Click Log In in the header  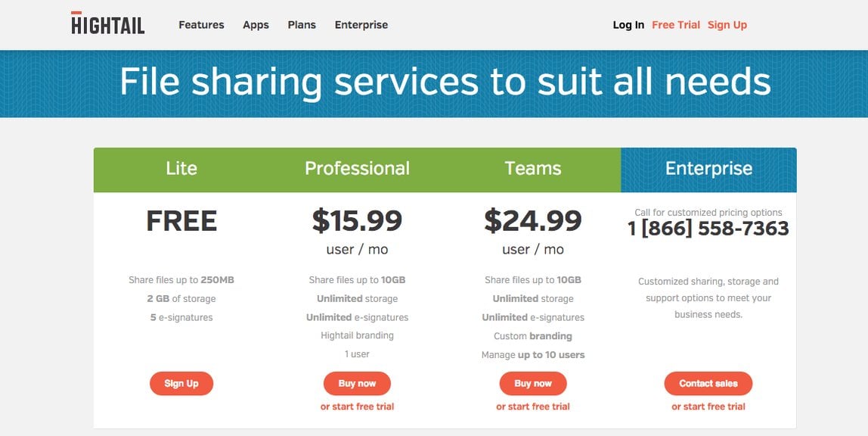628,25
